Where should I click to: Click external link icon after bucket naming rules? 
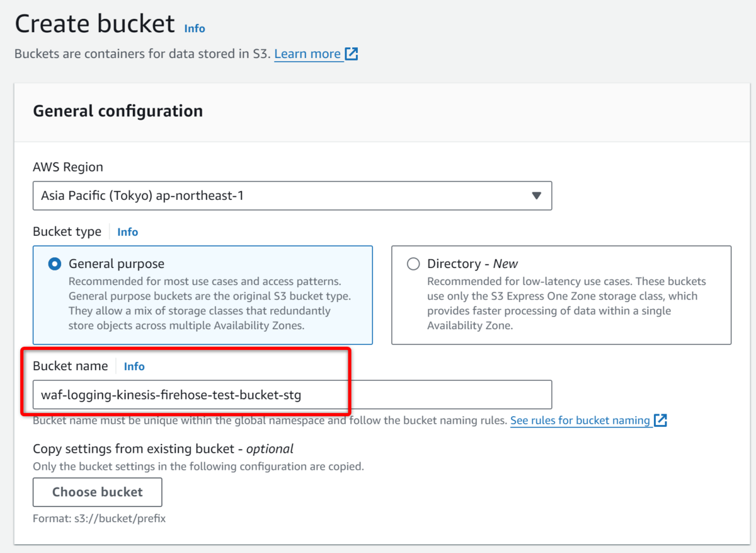(x=660, y=421)
